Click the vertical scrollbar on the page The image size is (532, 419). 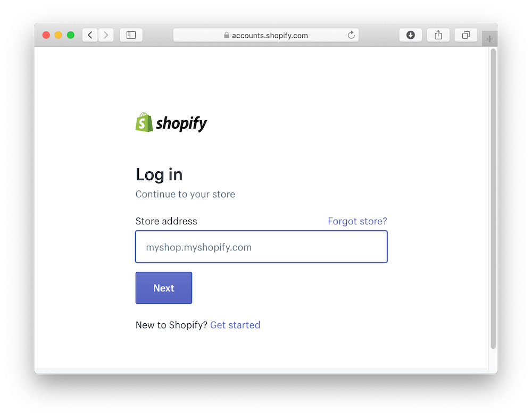pos(493,199)
